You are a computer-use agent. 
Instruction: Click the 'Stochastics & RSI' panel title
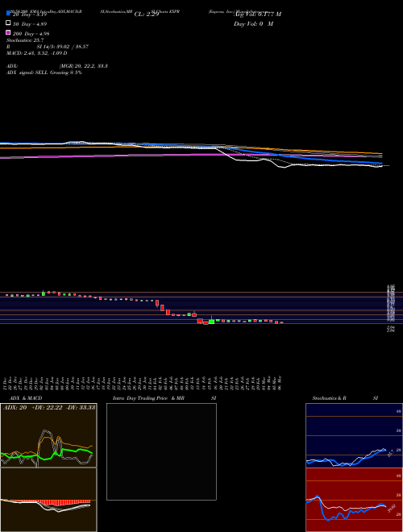click(x=345, y=398)
